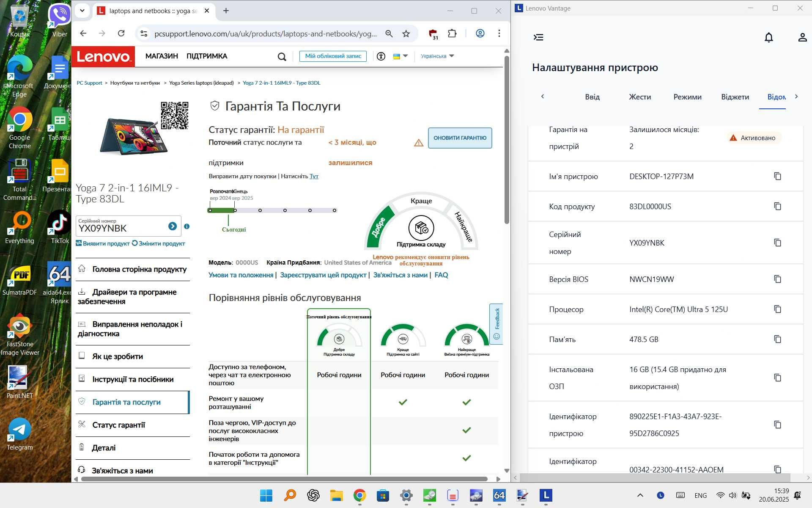Open Microsoft Store from taskbar
Image resolution: width=812 pixels, height=508 pixels.
[x=383, y=495]
